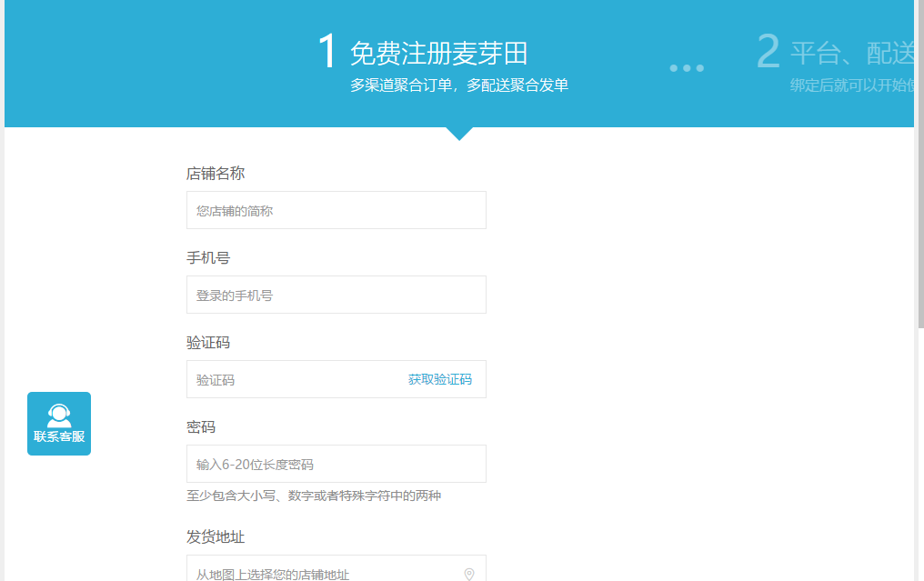Click the 多渠道聚合订单 subtitle text
Image resolution: width=924 pixels, height=581 pixels.
[x=459, y=85]
